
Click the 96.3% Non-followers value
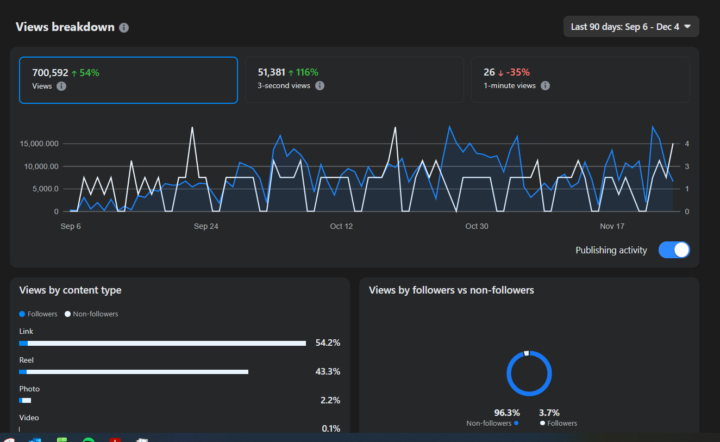(507, 413)
